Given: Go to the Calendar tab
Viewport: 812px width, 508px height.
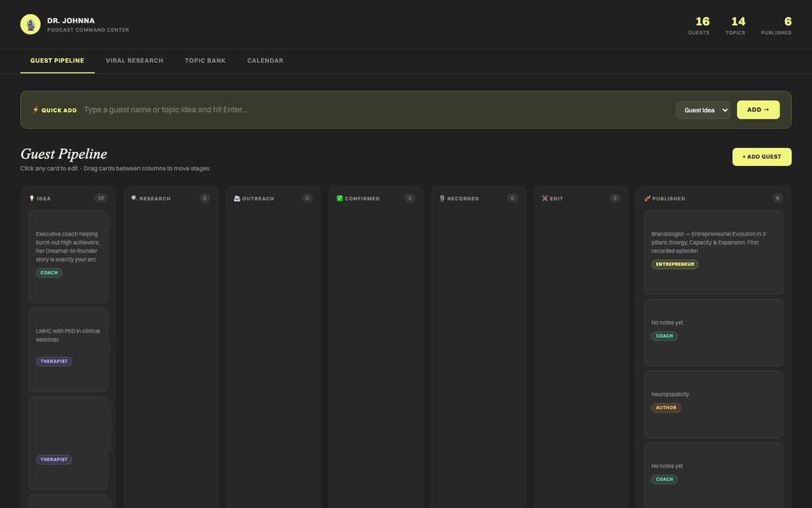Looking at the screenshot, I should click(x=265, y=61).
